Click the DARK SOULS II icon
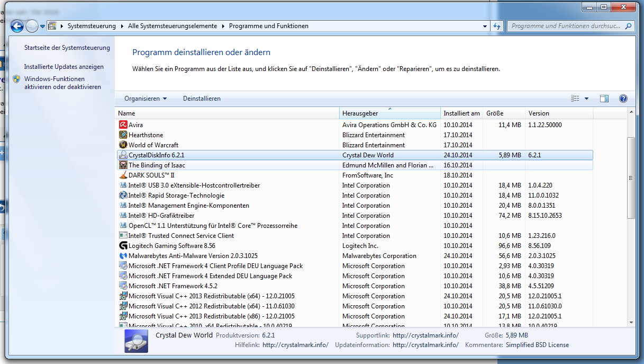 pos(123,175)
